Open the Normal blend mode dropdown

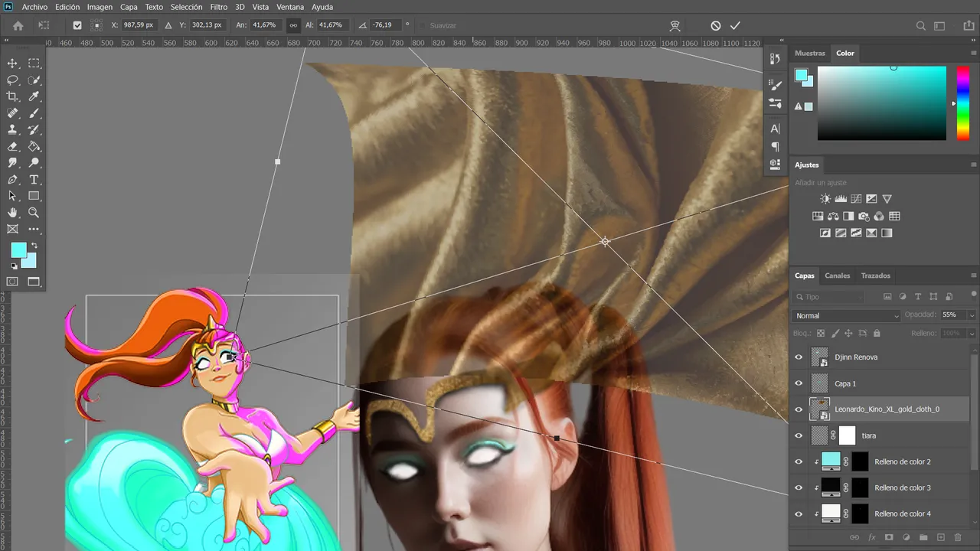click(x=847, y=315)
